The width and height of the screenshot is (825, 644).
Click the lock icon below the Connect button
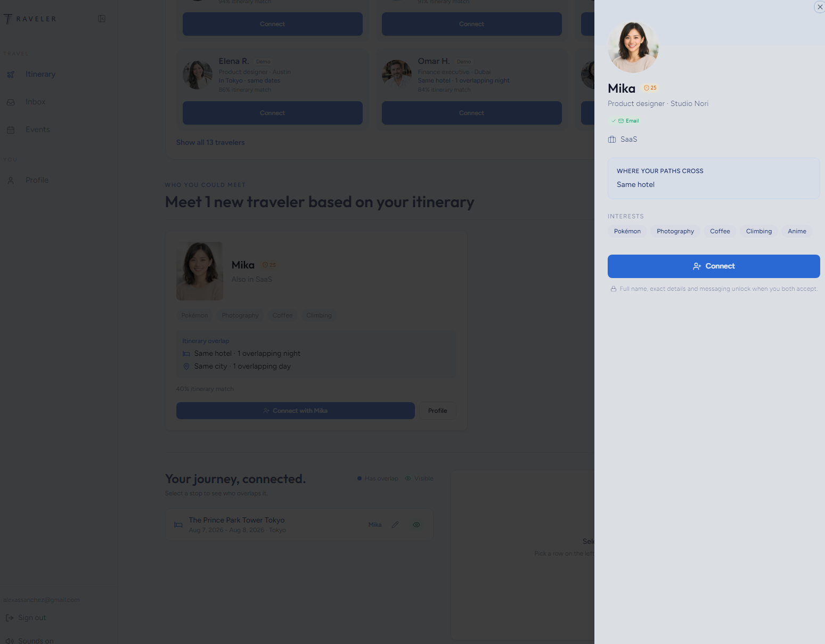(614, 289)
